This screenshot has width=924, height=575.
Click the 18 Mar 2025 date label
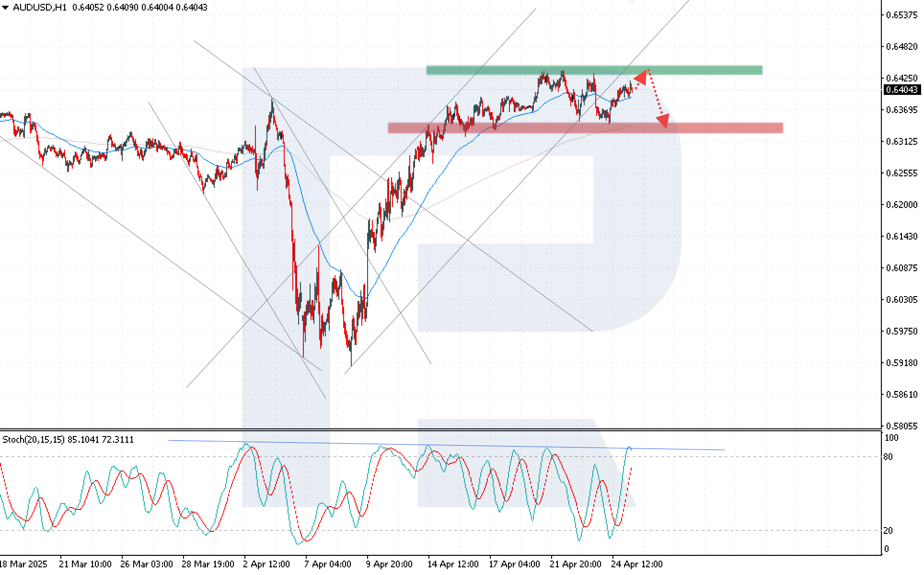coord(23,564)
